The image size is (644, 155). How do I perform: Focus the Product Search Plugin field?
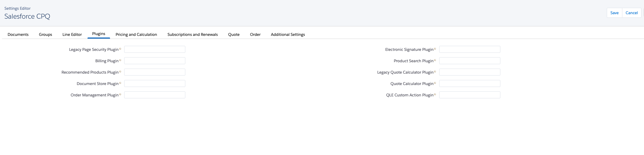pos(470,61)
